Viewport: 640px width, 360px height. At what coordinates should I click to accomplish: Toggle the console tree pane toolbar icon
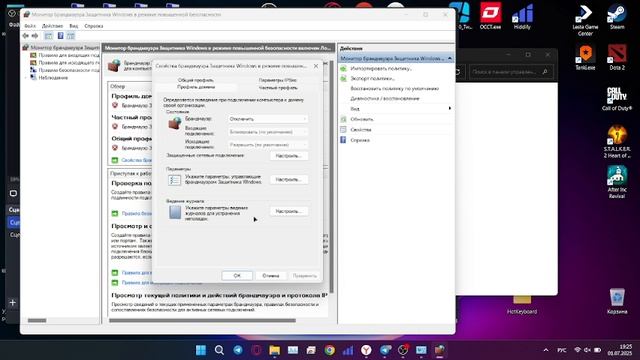coord(49,36)
